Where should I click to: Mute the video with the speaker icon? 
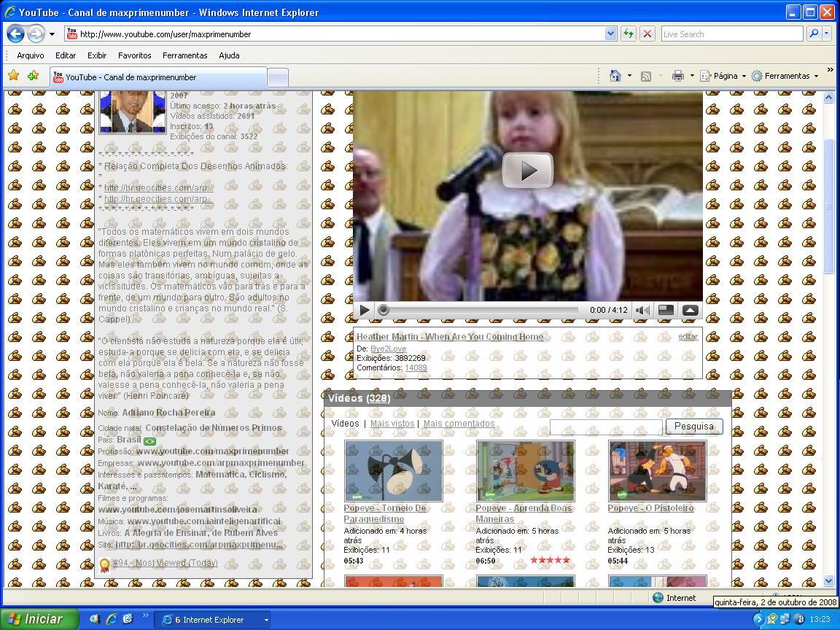click(643, 310)
